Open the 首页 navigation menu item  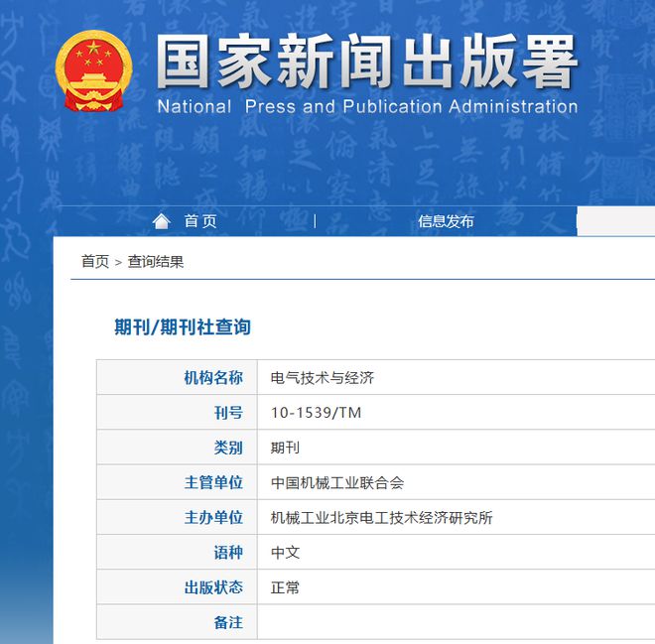(x=200, y=221)
